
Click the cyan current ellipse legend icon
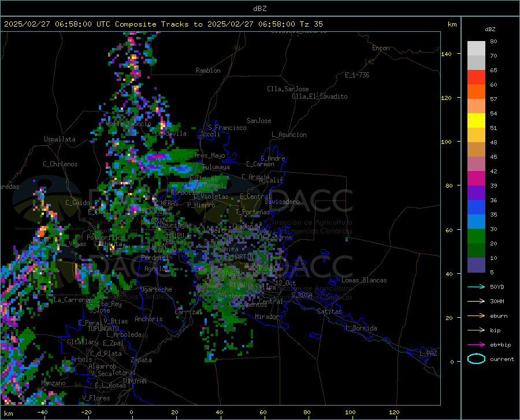click(x=476, y=359)
